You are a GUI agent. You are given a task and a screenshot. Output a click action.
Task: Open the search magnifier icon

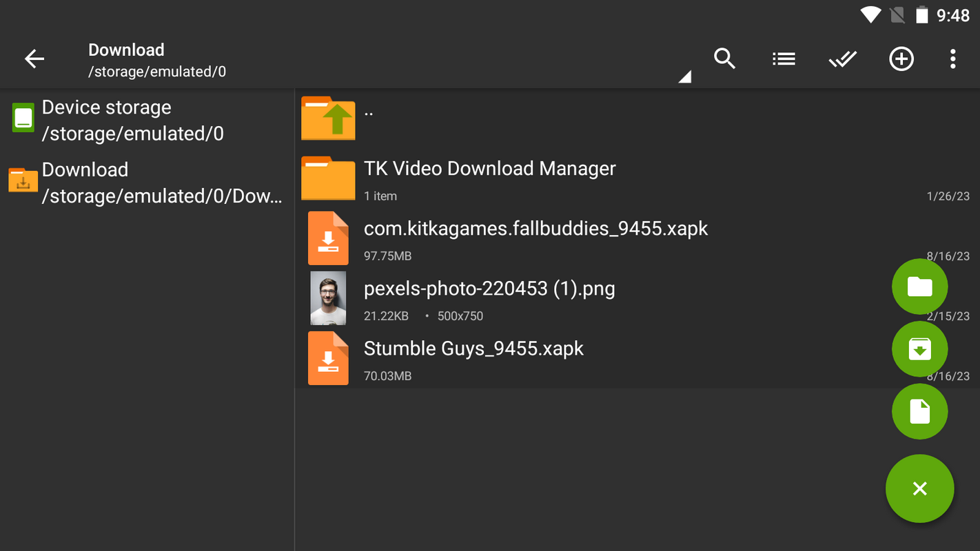tap(724, 59)
